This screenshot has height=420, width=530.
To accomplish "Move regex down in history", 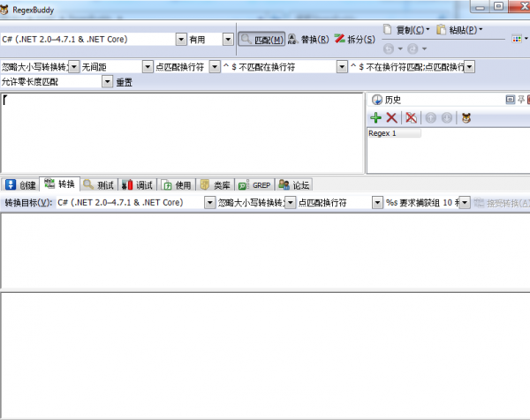I will tap(447, 118).
